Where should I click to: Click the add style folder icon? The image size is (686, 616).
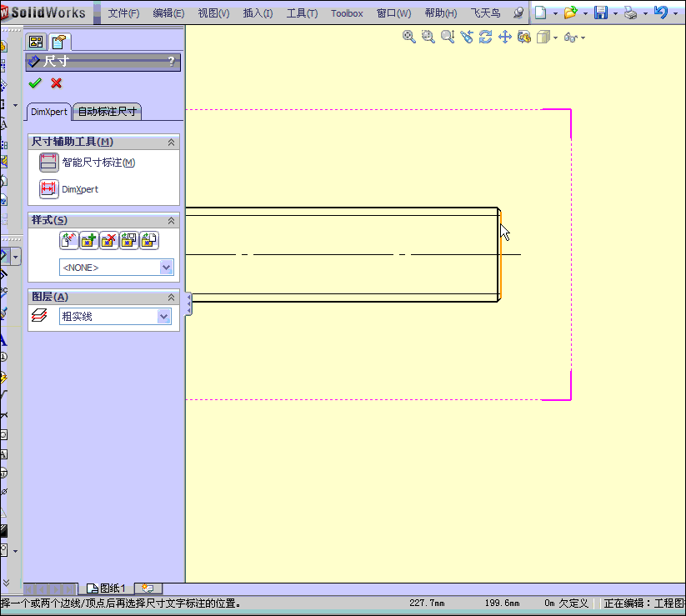[x=89, y=240]
